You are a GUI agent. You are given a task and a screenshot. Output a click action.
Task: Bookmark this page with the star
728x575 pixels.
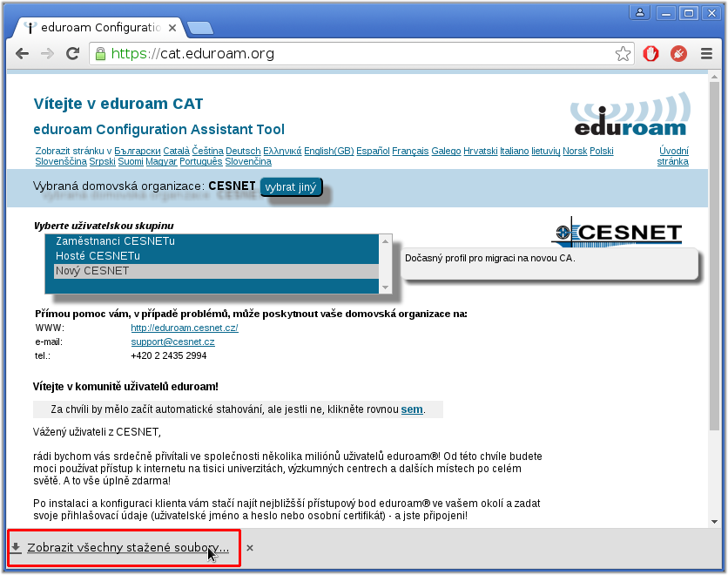pos(623,54)
